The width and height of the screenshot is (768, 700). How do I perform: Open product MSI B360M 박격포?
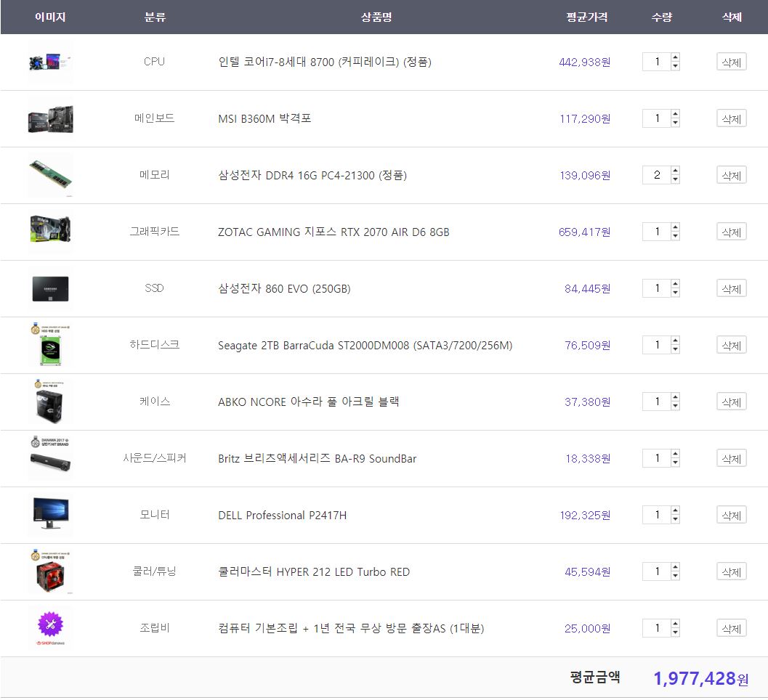[x=264, y=118]
